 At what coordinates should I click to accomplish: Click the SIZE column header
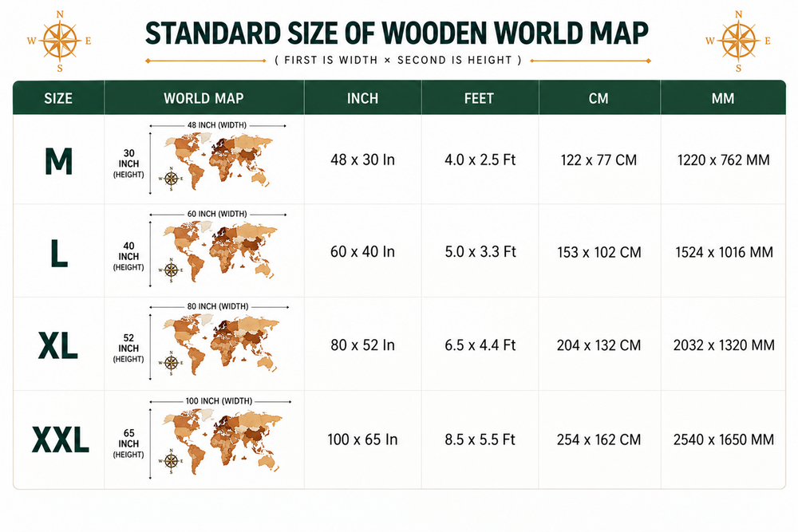[58, 98]
